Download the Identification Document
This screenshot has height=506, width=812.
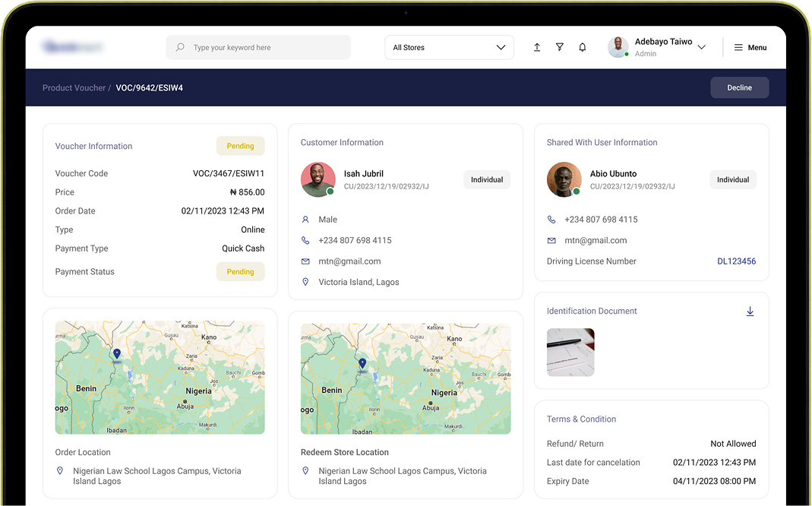click(750, 312)
